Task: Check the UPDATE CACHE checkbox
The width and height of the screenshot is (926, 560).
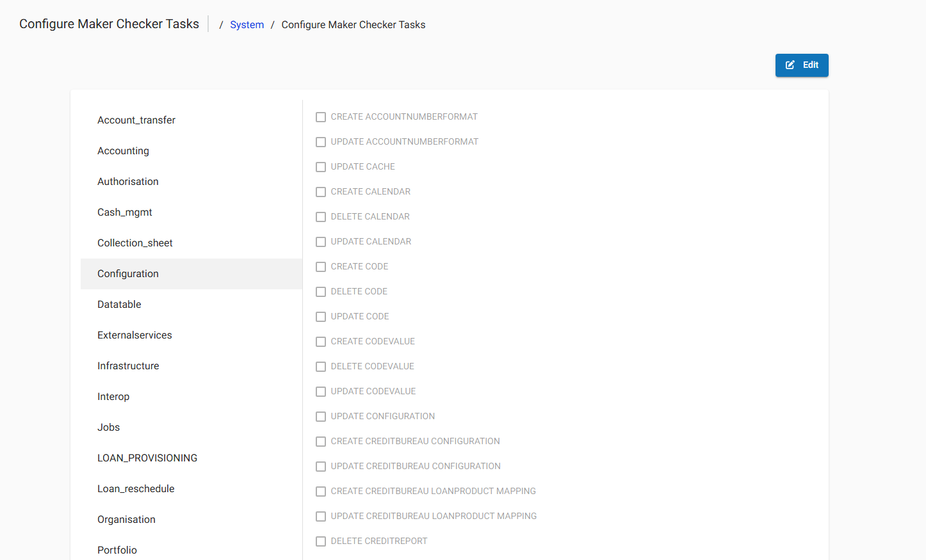Action: point(321,167)
